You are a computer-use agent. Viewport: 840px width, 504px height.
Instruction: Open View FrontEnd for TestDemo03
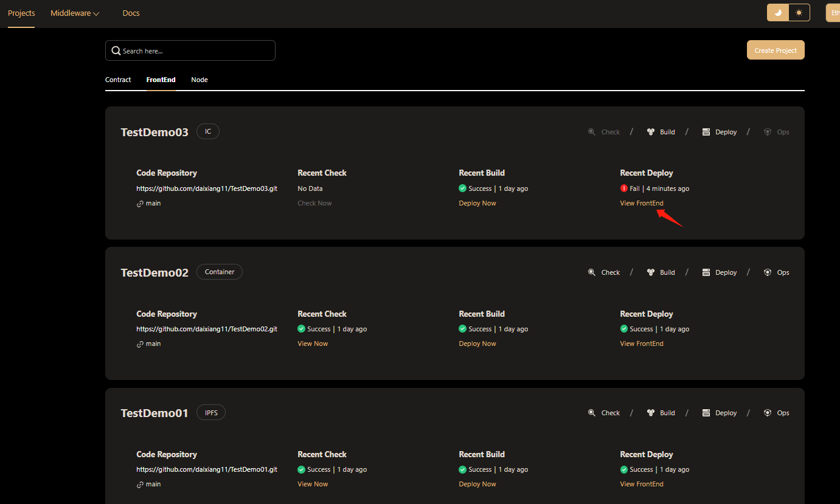642,203
